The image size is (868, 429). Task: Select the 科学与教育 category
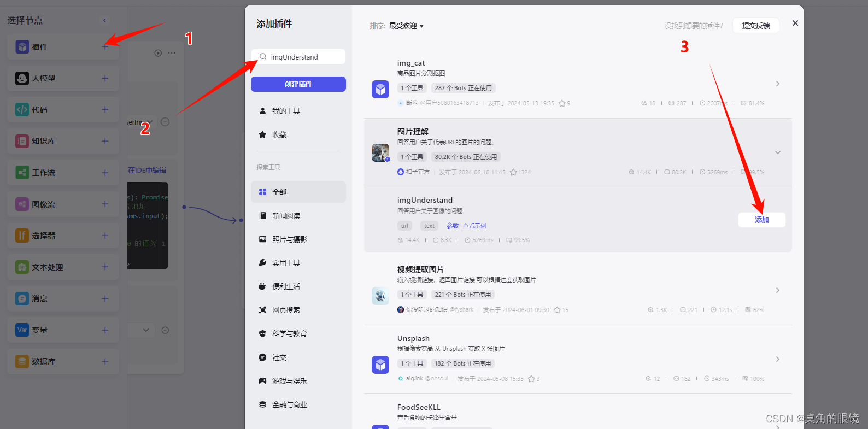[x=298, y=333]
